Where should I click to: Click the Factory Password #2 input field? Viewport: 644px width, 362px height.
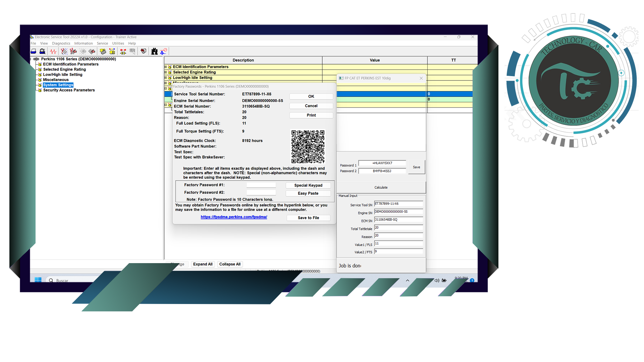point(261,192)
